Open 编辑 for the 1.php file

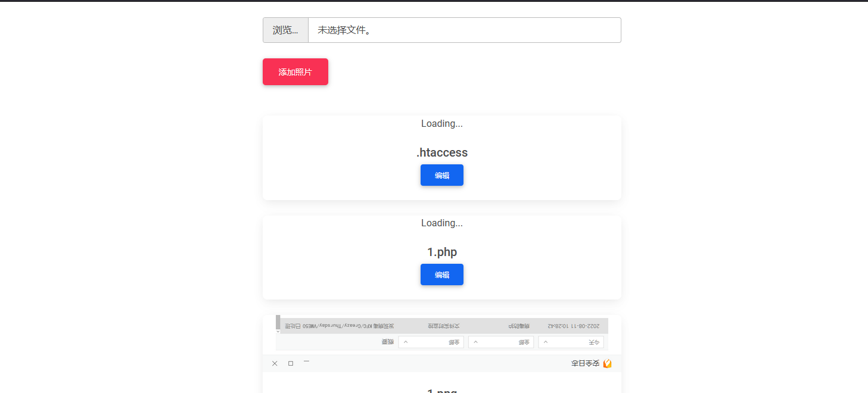pos(441,275)
